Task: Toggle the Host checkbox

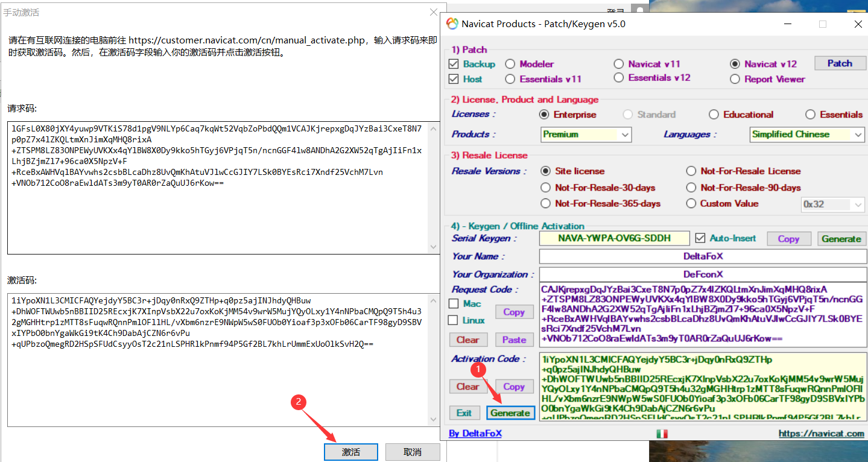Action: point(454,79)
